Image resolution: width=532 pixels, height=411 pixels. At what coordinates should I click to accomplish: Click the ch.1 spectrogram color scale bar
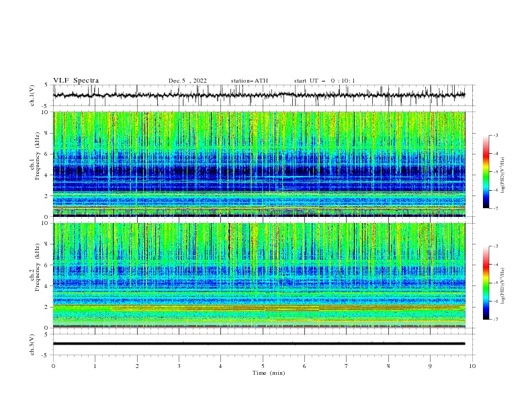click(486, 172)
